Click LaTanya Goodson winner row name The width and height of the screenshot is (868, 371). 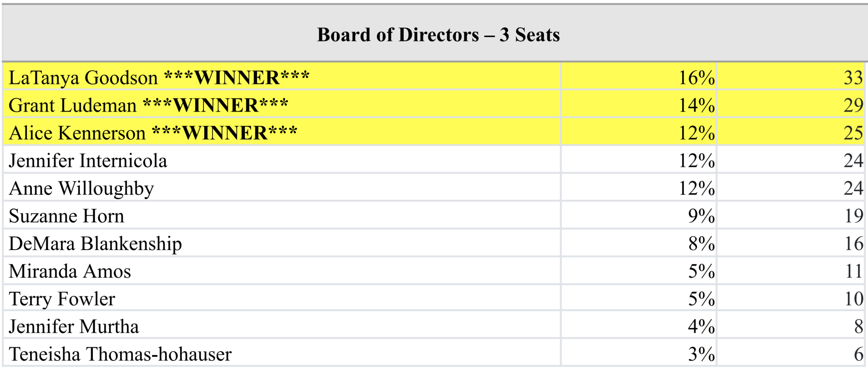coord(282,76)
